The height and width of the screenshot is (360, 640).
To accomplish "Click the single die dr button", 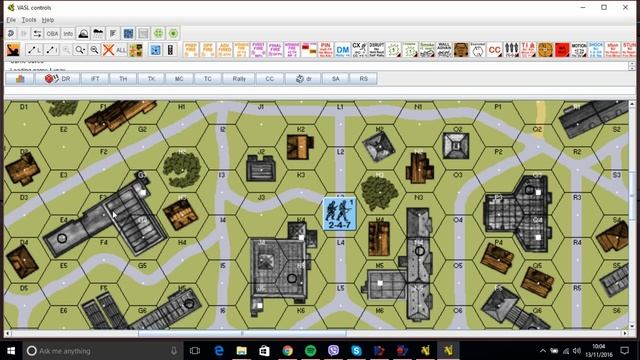I will (x=304, y=79).
